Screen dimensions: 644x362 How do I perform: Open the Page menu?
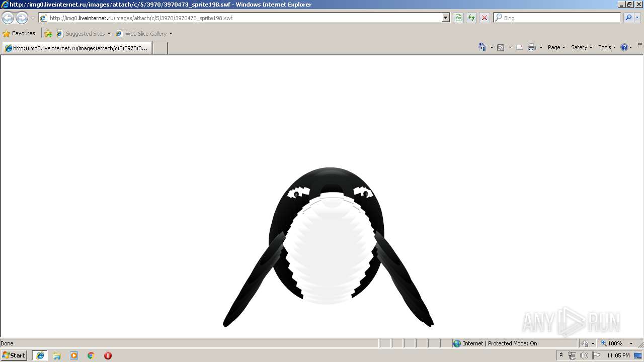[556, 47]
